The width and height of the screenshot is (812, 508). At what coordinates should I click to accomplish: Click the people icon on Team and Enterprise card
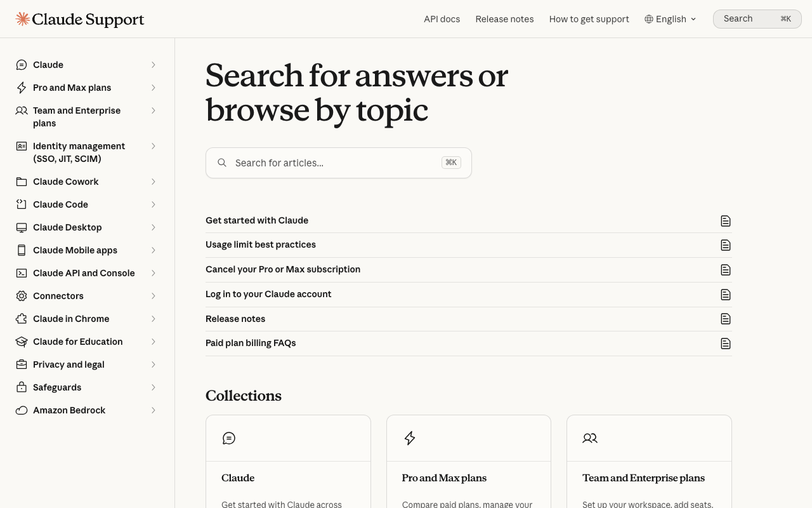point(590,438)
